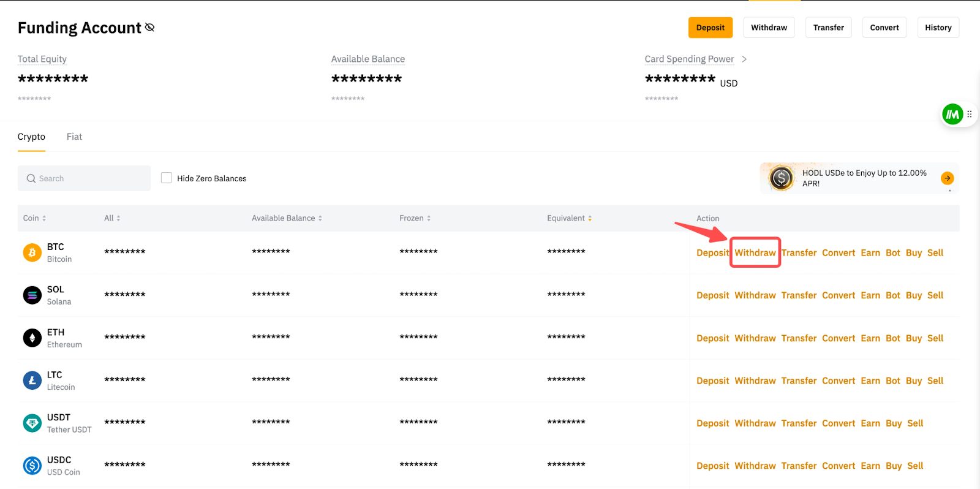
Task: Sort by Available Balance column
Action: coord(287,218)
